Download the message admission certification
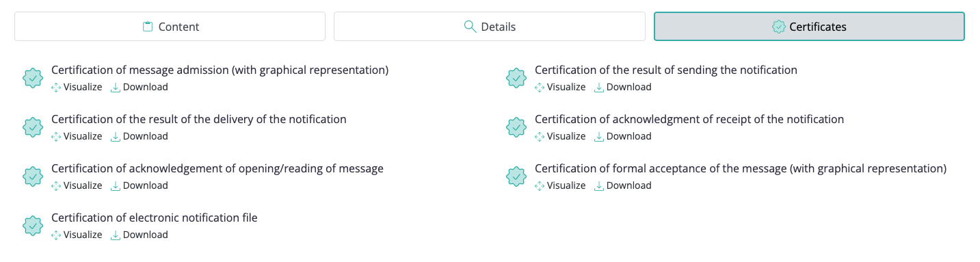The image size is (980, 262). [140, 87]
